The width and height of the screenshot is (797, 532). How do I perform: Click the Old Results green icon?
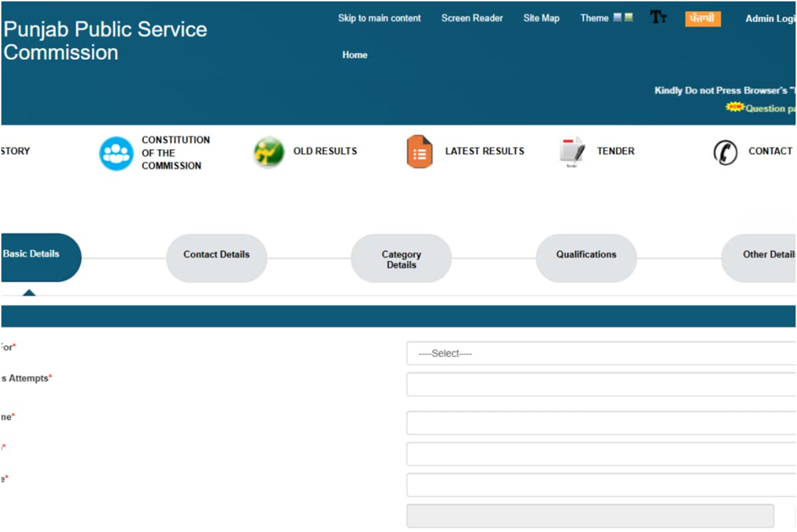pyautogui.click(x=269, y=152)
